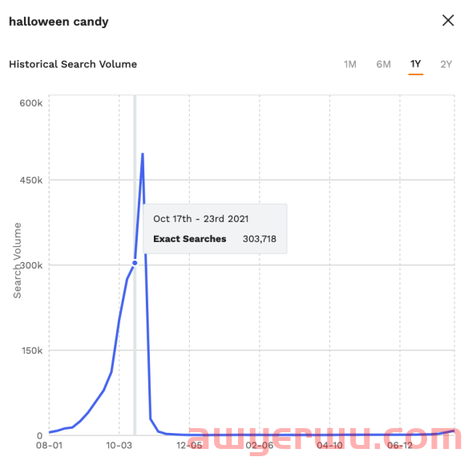Close the halloween candy panel
Viewport: 476px width, 465px height.
(x=448, y=21)
